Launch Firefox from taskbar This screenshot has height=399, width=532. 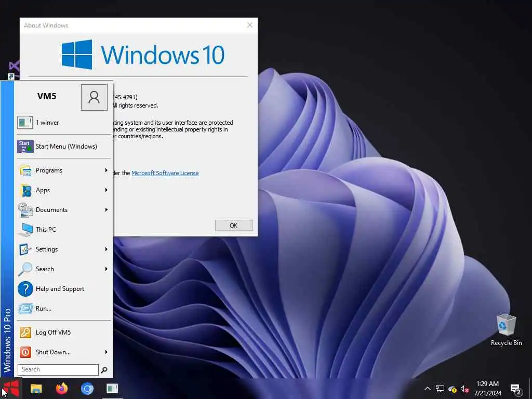(x=62, y=388)
